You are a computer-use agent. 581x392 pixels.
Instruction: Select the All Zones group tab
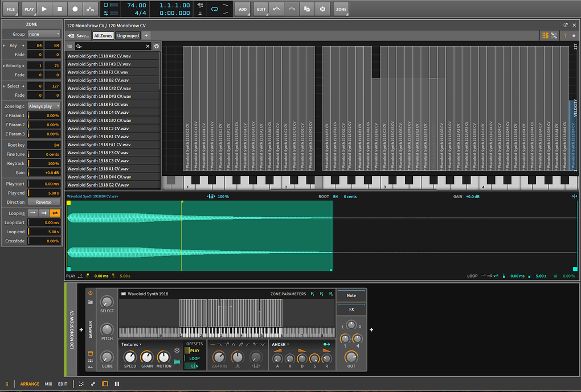tap(103, 35)
